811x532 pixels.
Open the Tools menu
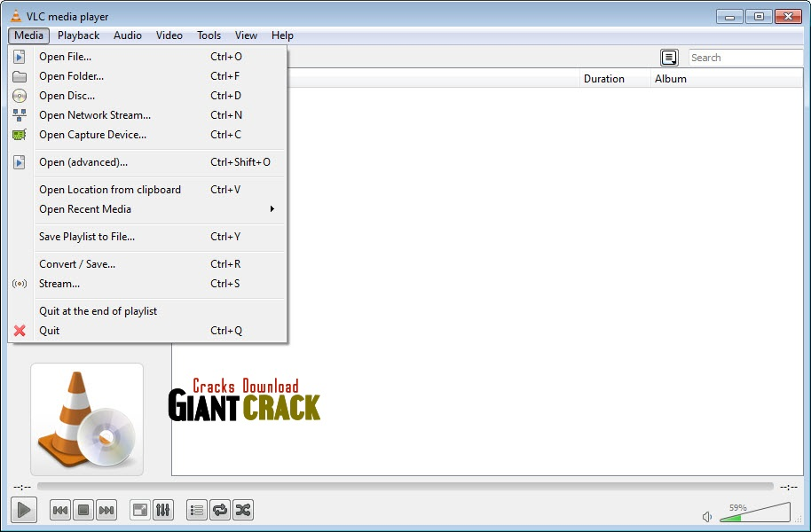click(x=209, y=35)
